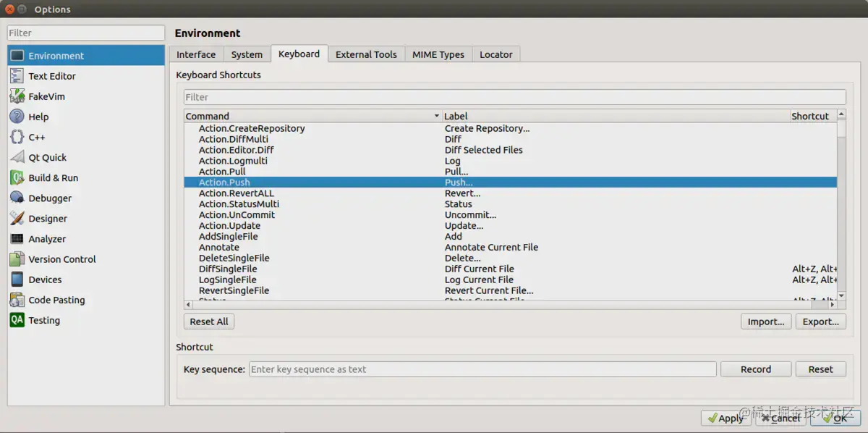Screen dimensions: 868x433
Task: Focus the options category Filter field
Action: coord(86,33)
